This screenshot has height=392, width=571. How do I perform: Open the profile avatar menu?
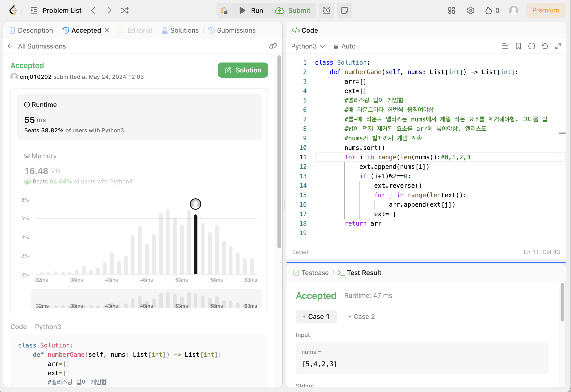pyautogui.click(x=513, y=10)
